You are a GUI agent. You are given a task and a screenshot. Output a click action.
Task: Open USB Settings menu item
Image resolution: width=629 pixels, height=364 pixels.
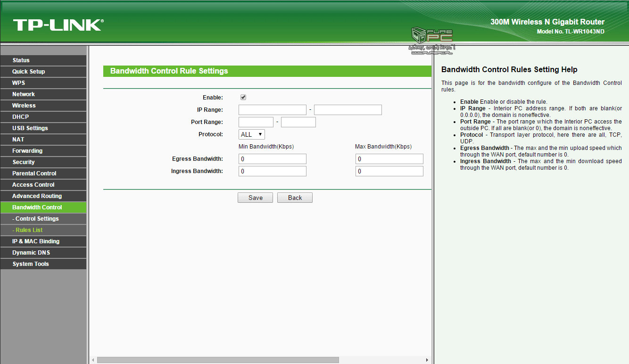pos(43,128)
